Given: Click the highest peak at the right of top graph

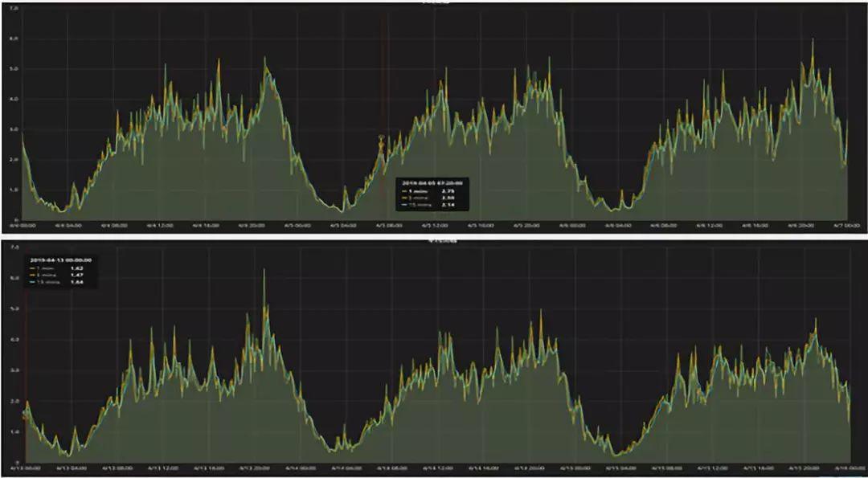Looking at the screenshot, I should (812, 39).
